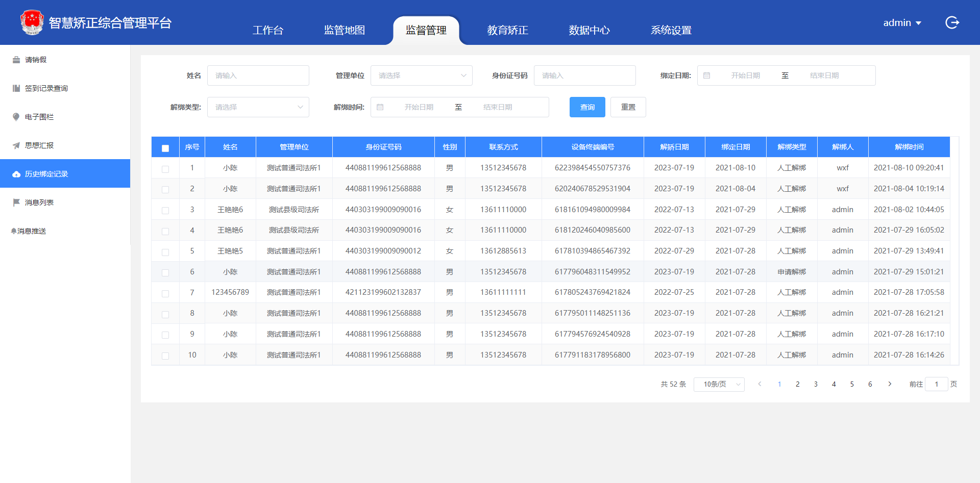
Task: Check the checkbox for row 4
Action: (x=165, y=231)
